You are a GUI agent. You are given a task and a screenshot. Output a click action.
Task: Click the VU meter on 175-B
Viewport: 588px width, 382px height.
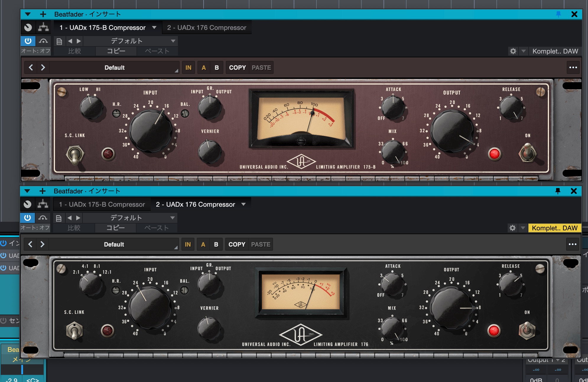tap(301, 118)
